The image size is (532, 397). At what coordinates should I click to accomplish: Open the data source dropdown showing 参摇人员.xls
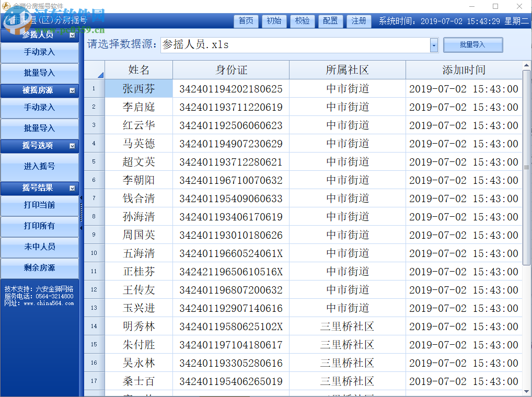click(433, 45)
